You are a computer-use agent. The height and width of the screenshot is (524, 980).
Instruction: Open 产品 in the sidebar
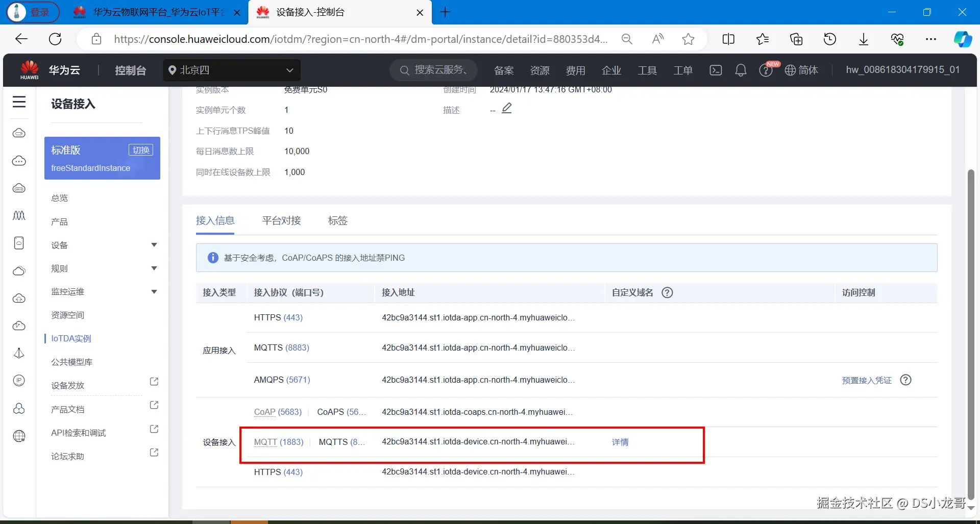click(60, 222)
